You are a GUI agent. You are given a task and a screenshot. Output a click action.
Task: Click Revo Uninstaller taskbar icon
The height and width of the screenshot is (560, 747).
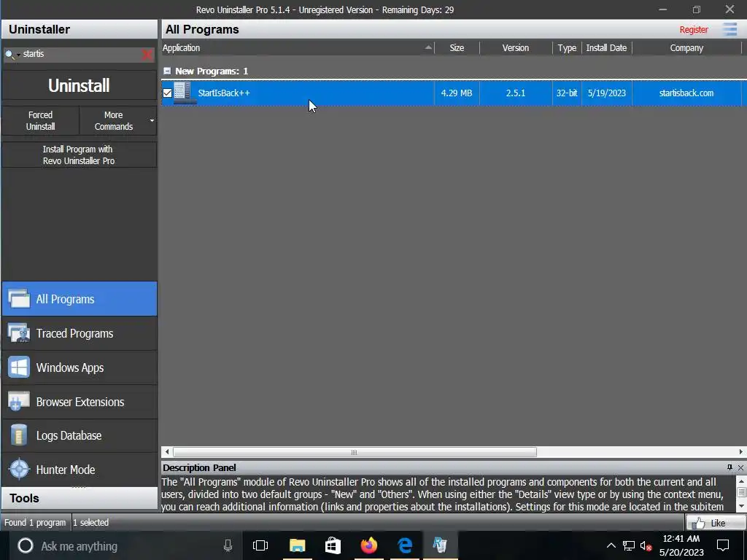click(x=440, y=545)
